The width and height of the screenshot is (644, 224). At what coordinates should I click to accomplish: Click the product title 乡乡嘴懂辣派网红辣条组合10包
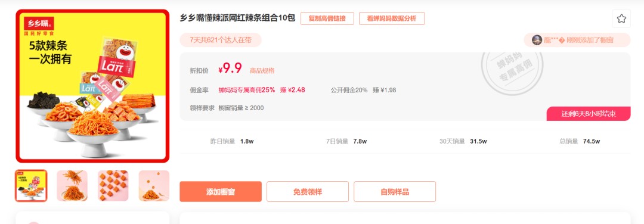pos(237,18)
